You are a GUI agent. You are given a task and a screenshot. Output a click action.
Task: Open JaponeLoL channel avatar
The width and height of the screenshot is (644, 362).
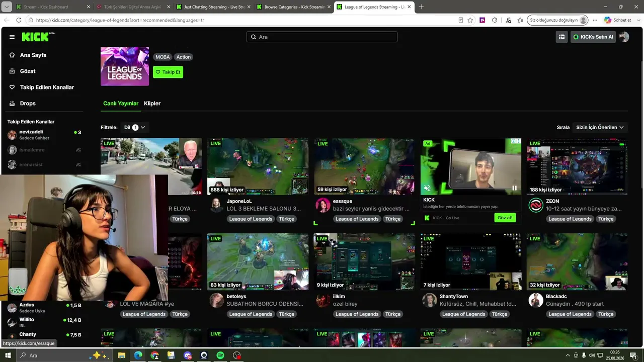coord(216,205)
